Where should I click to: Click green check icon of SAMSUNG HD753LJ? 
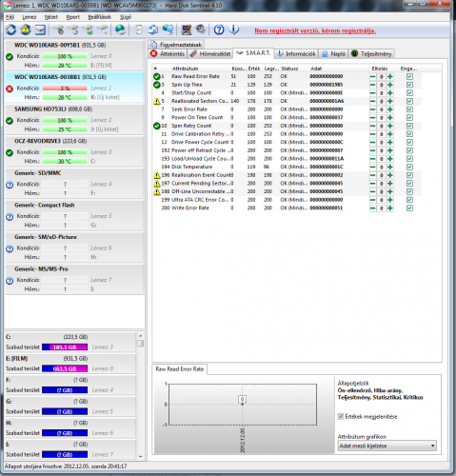click(10, 121)
